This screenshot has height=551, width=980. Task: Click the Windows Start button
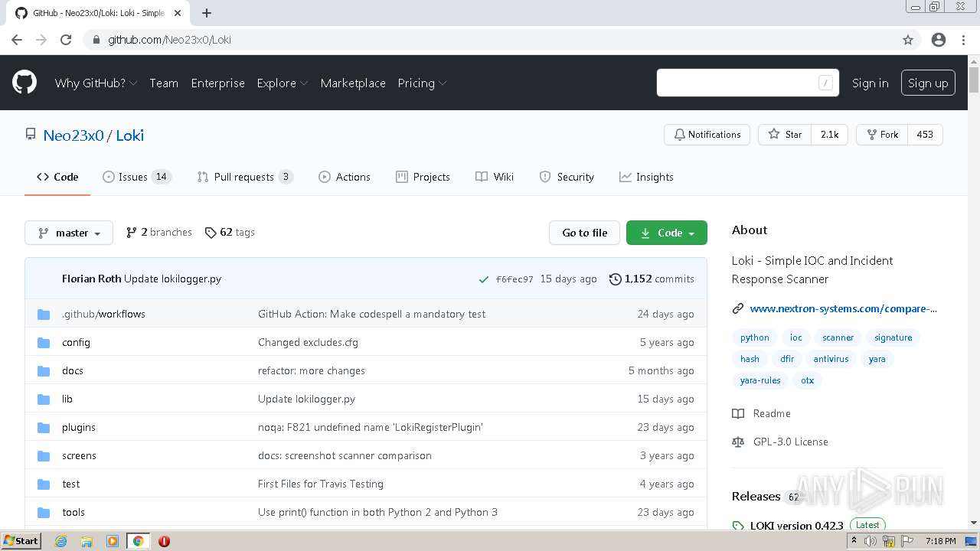point(21,541)
